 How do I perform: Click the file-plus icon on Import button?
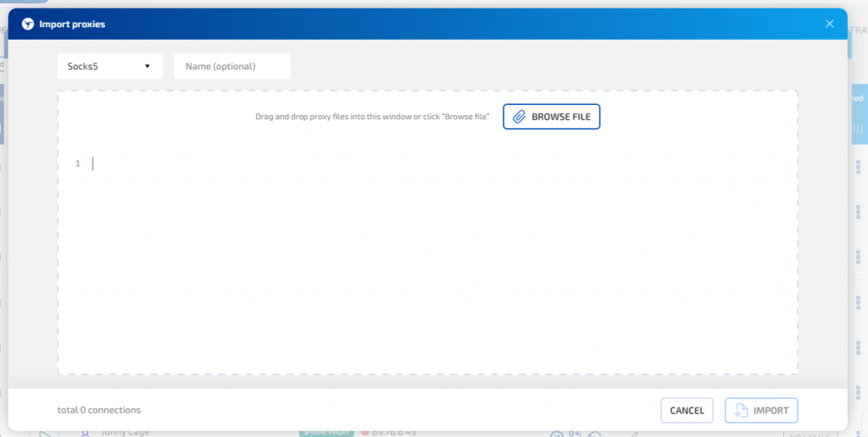coord(741,411)
